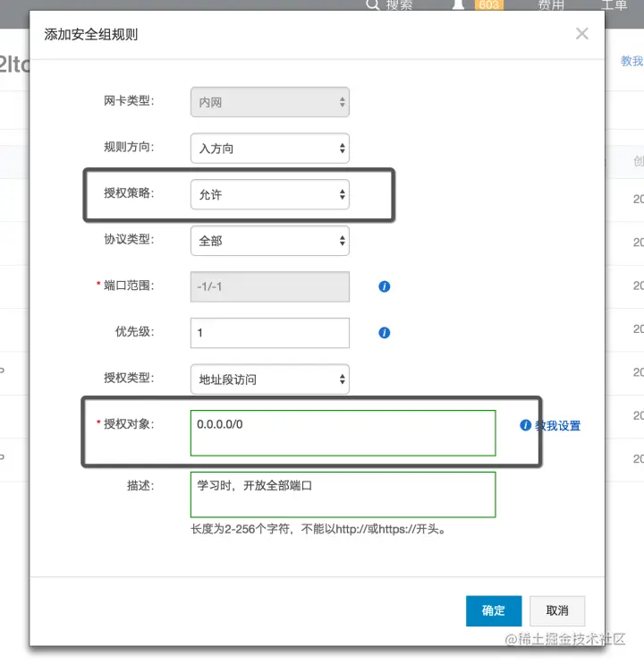
Task: Click the info icon beside 端口范围
Action: [384, 286]
